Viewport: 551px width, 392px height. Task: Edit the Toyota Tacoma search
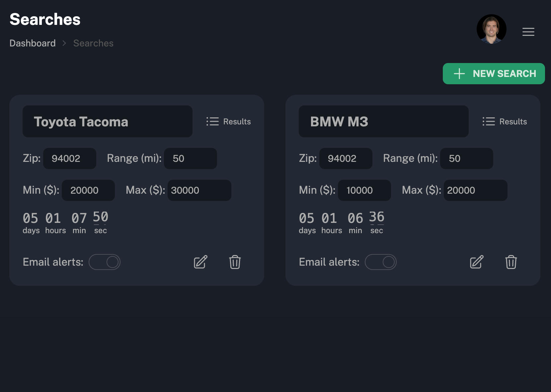pos(200,262)
